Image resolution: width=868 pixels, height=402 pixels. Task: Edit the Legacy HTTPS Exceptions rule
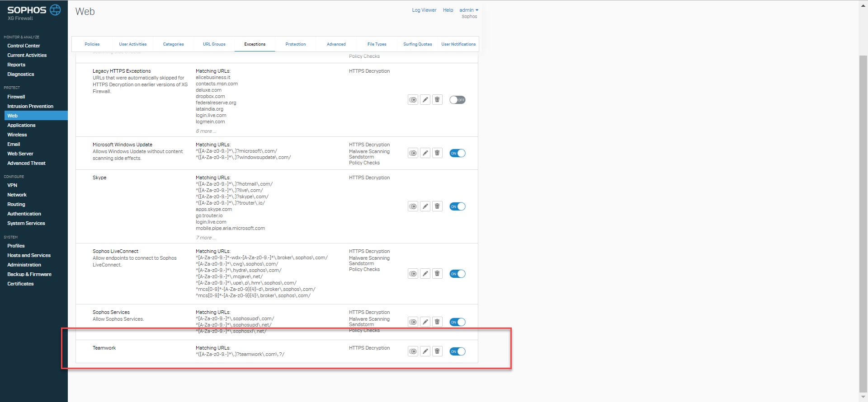click(x=425, y=100)
